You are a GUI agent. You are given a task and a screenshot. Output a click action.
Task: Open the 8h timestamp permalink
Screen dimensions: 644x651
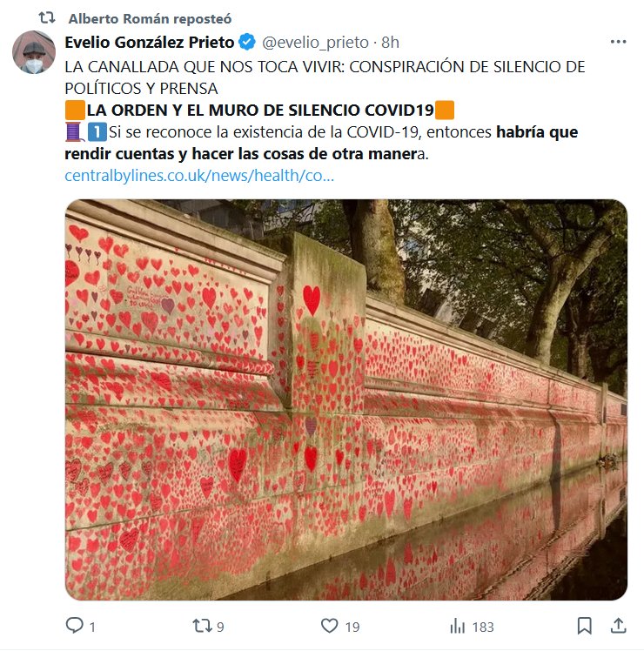(390, 43)
